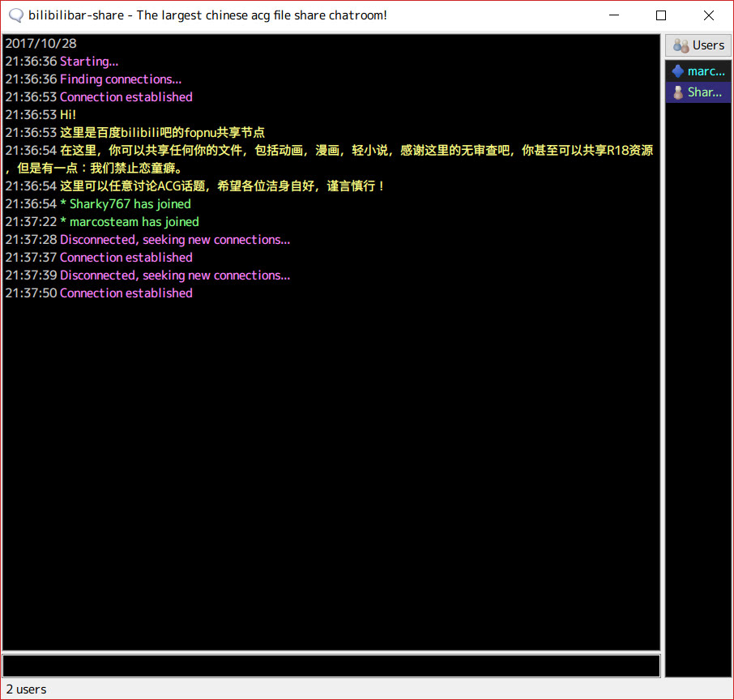Image resolution: width=734 pixels, height=700 pixels.
Task: Click the 21:37:28 Disconnected message line
Action: tap(174, 240)
